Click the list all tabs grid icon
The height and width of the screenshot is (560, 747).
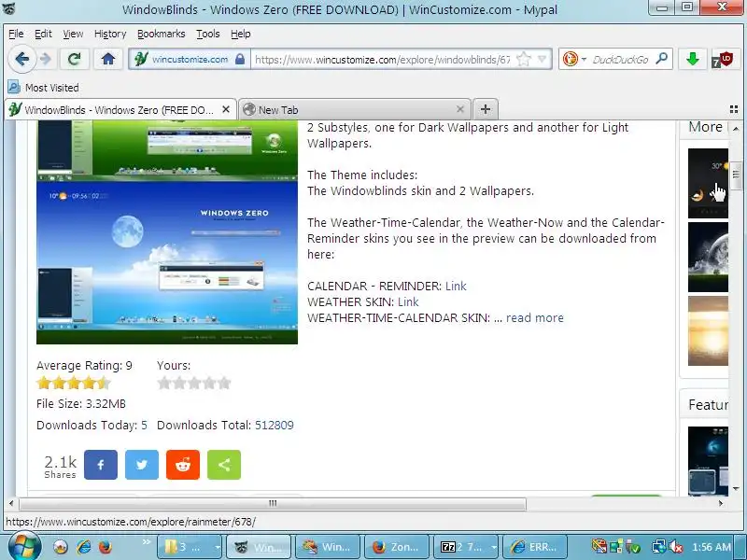click(x=734, y=109)
